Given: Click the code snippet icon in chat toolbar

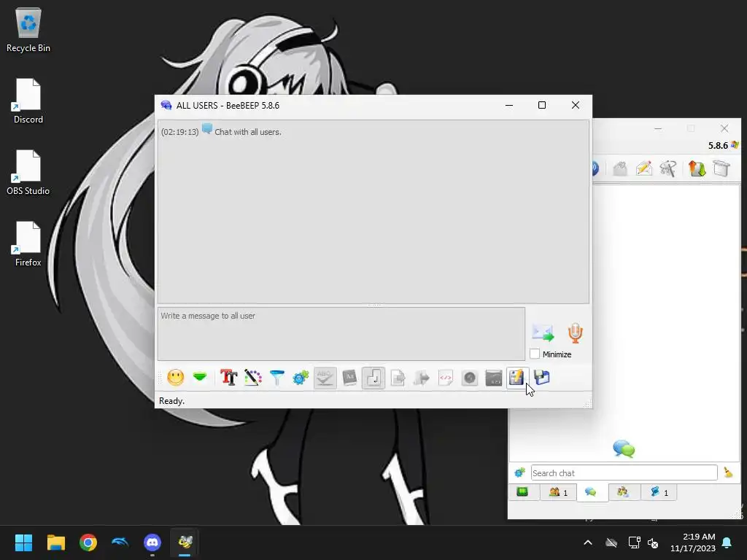Looking at the screenshot, I should [x=446, y=378].
